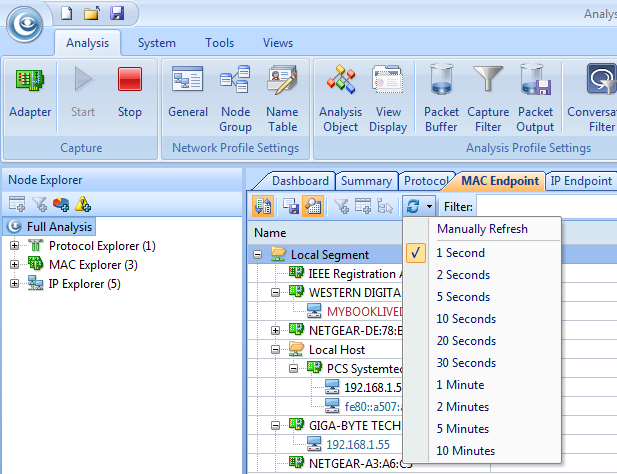617x474 pixels.
Task: Create a new project from quick toolbar
Action: [x=67, y=13]
